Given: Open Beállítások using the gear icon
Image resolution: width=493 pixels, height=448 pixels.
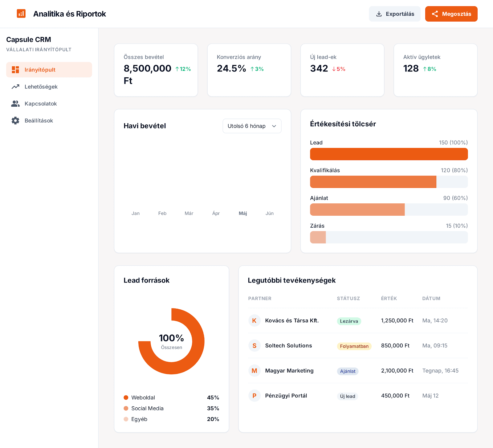Looking at the screenshot, I should pyautogui.click(x=15, y=120).
